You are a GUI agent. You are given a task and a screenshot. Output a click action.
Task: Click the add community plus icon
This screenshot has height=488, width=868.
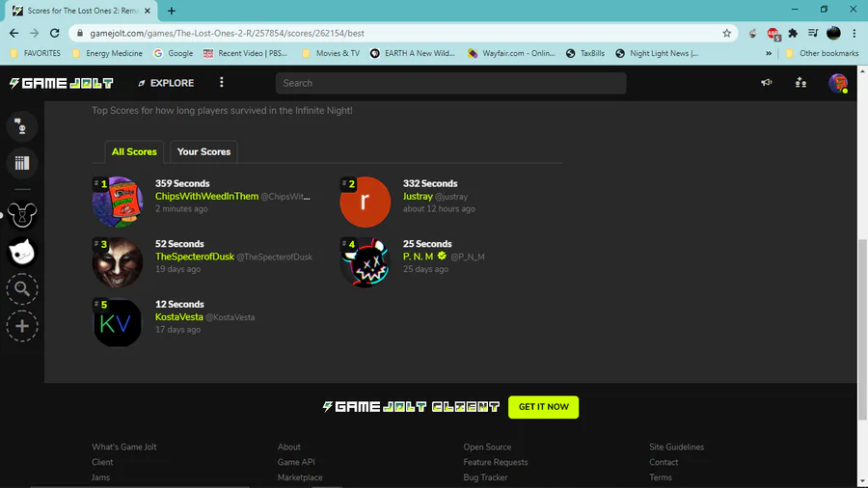pyautogui.click(x=22, y=326)
